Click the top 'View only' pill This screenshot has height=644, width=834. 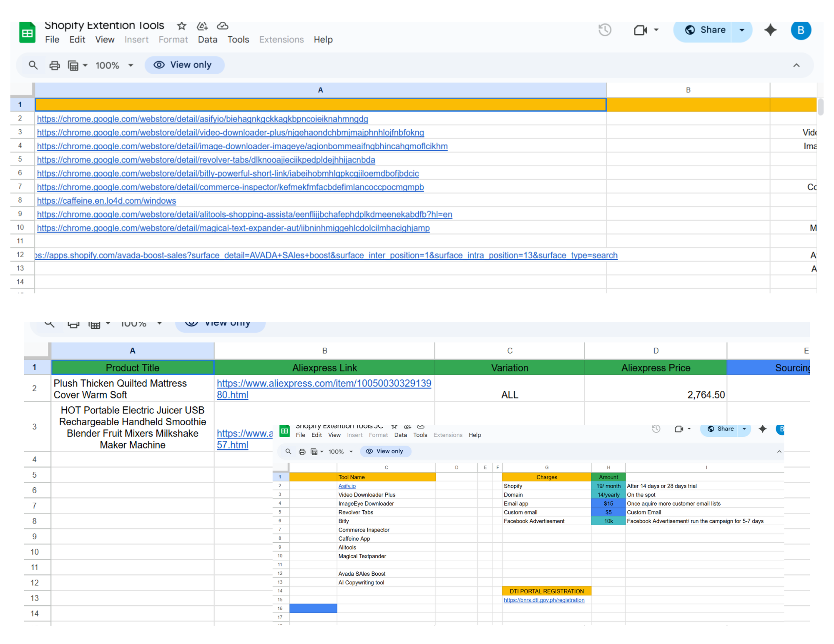click(184, 65)
